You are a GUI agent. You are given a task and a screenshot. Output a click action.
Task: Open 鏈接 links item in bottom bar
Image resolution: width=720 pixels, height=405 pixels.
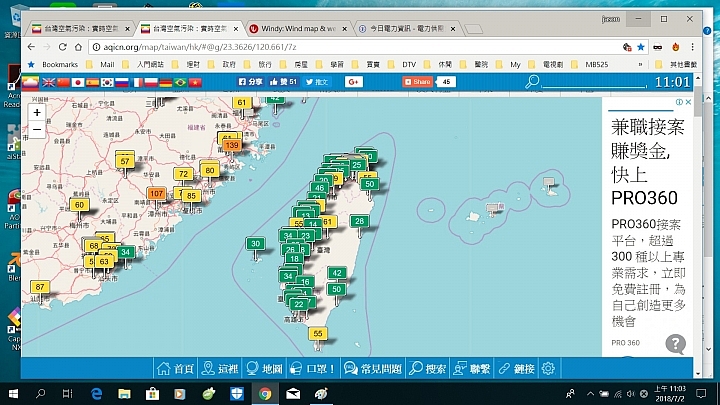(517, 368)
